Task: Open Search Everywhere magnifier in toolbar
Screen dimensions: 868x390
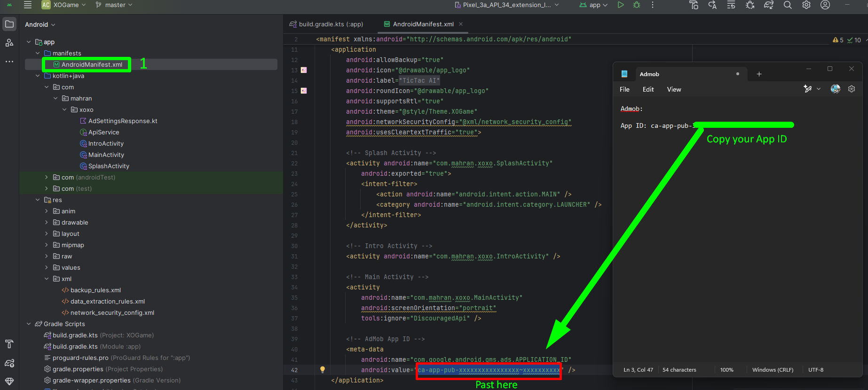Action: click(788, 5)
